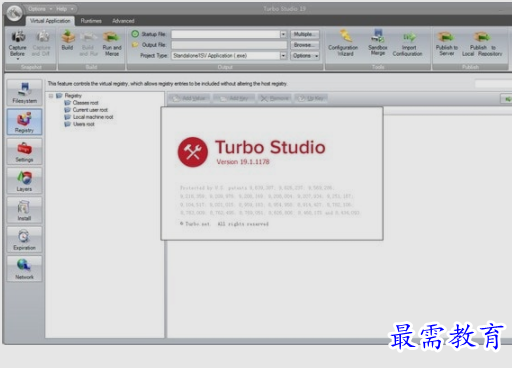The width and height of the screenshot is (512, 368).
Task: Select the Registry sidebar panel
Action: [24, 122]
